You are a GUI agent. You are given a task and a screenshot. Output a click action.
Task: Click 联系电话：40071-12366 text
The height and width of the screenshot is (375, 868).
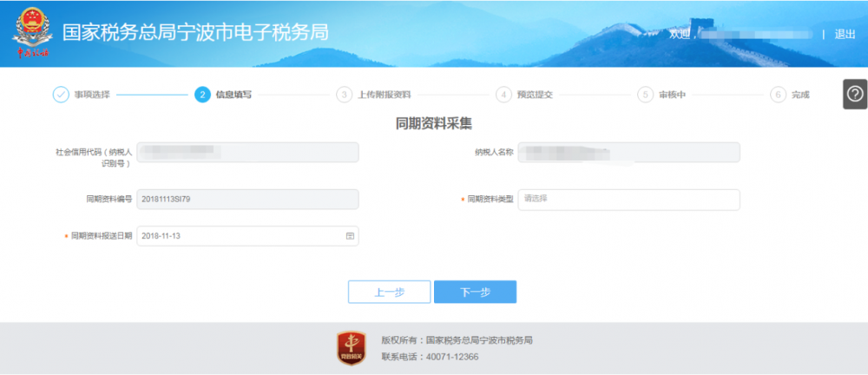click(430, 357)
